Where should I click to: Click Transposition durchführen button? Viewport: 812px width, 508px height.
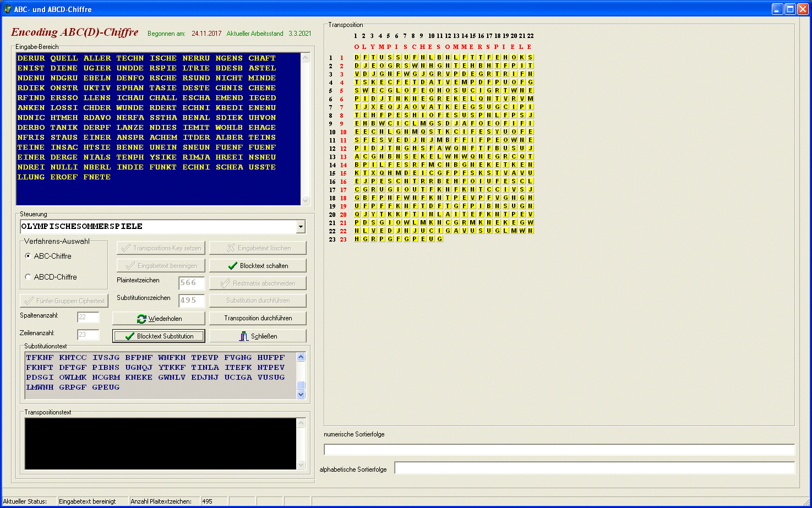coord(258,318)
